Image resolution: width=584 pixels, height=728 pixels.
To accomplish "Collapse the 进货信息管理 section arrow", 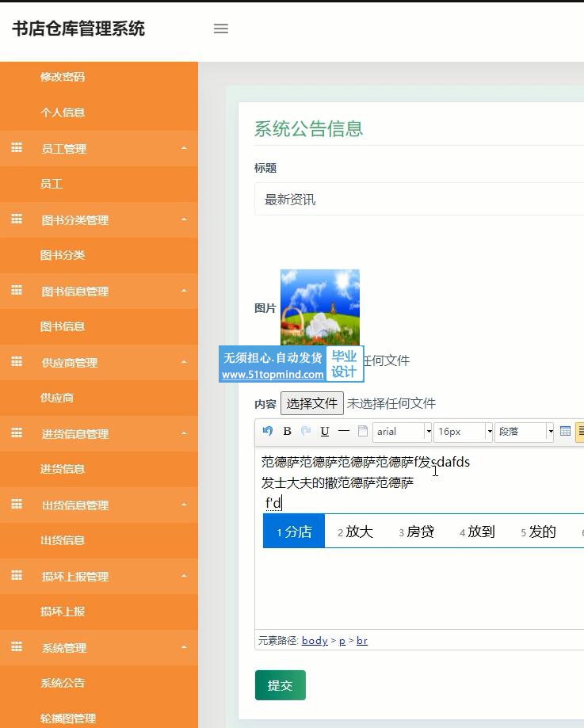I will 184,433.
